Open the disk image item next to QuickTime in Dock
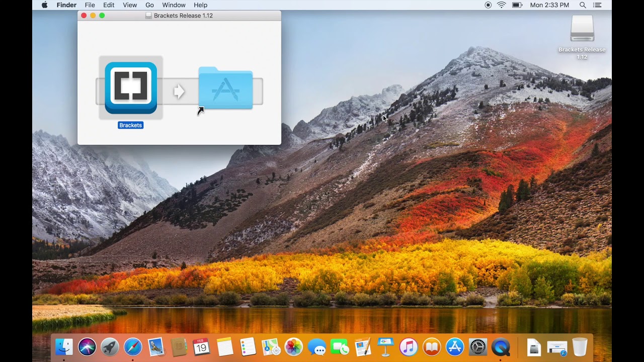The width and height of the screenshot is (644, 362). pyautogui.click(x=534, y=347)
